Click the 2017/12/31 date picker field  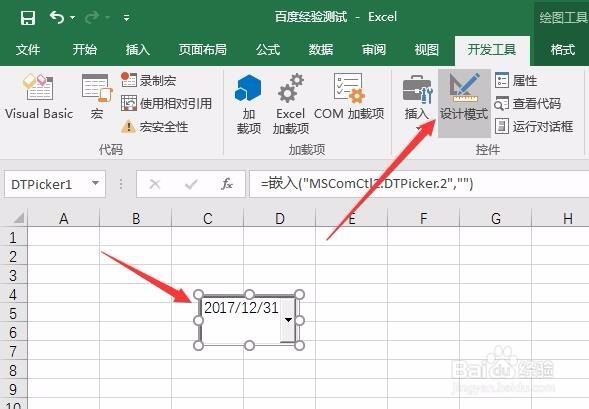click(241, 308)
